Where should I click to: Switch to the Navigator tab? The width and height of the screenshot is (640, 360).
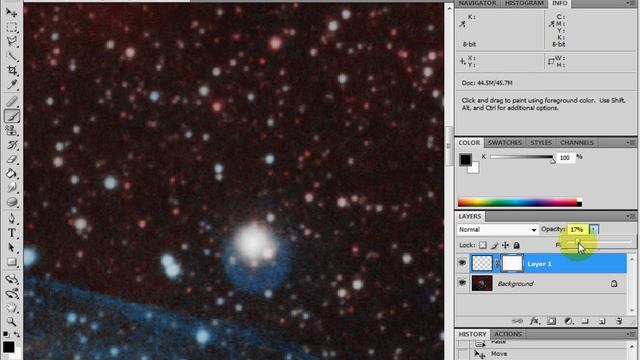pos(477,3)
